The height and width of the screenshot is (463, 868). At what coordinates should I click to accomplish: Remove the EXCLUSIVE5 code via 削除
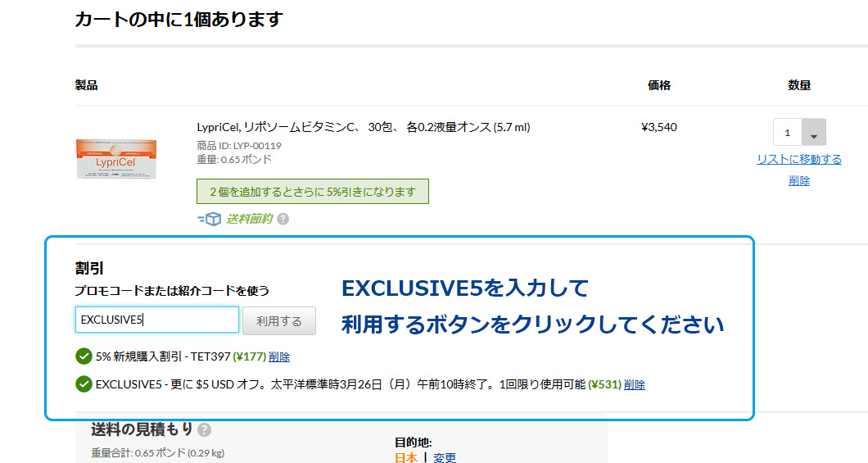pos(635,384)
